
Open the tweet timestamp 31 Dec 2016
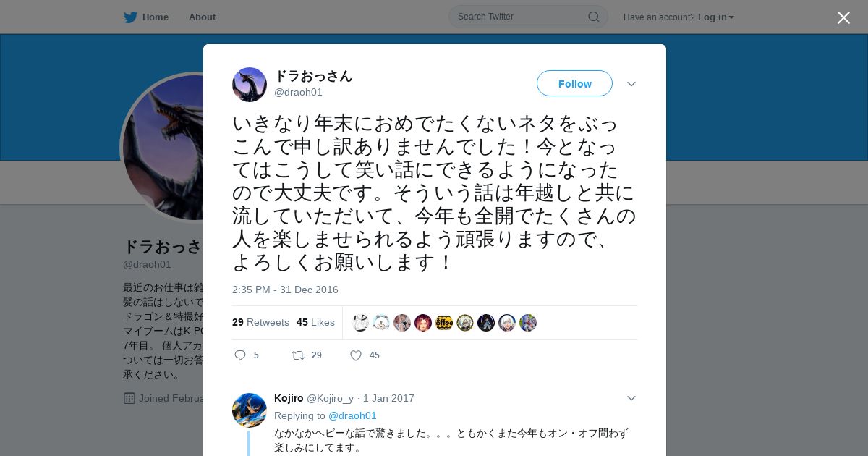pyautogui.click(x=285, y=290)
